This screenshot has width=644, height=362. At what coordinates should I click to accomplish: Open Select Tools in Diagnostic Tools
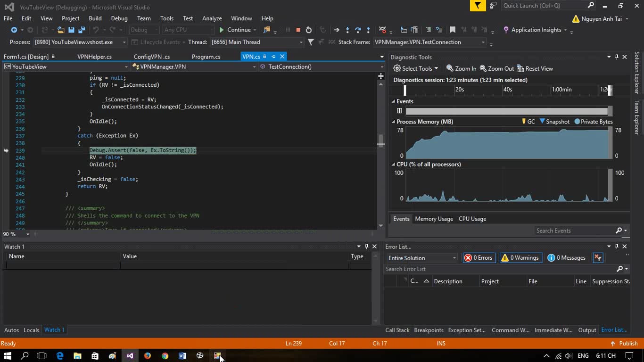(x=416, y=68)
